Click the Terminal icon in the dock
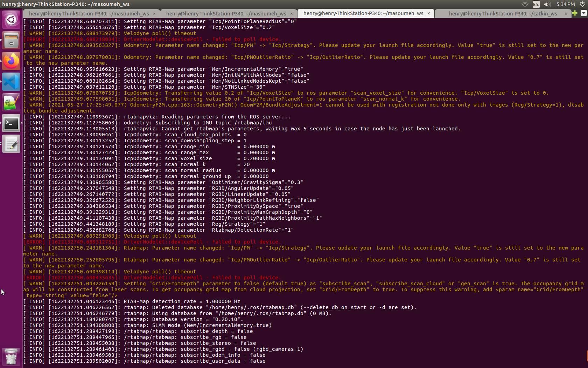This screenshot has width=588, height=368. click(x=11, y=123)
